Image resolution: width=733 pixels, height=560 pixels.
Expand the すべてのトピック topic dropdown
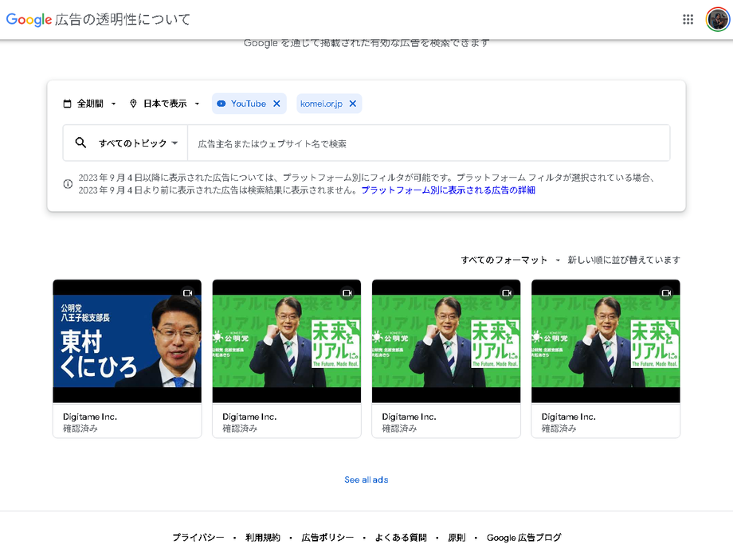[138, 143]
